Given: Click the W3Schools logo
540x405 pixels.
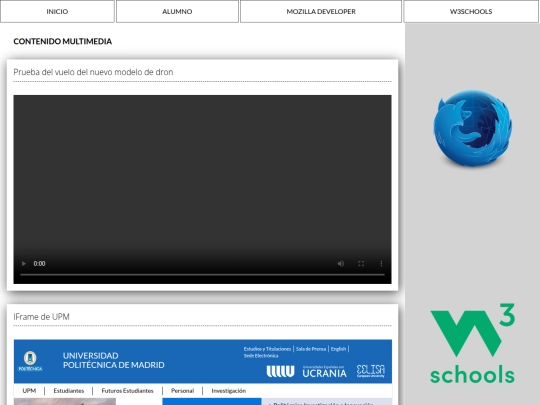Looking at the screenshot, I should tap(472, 343).
